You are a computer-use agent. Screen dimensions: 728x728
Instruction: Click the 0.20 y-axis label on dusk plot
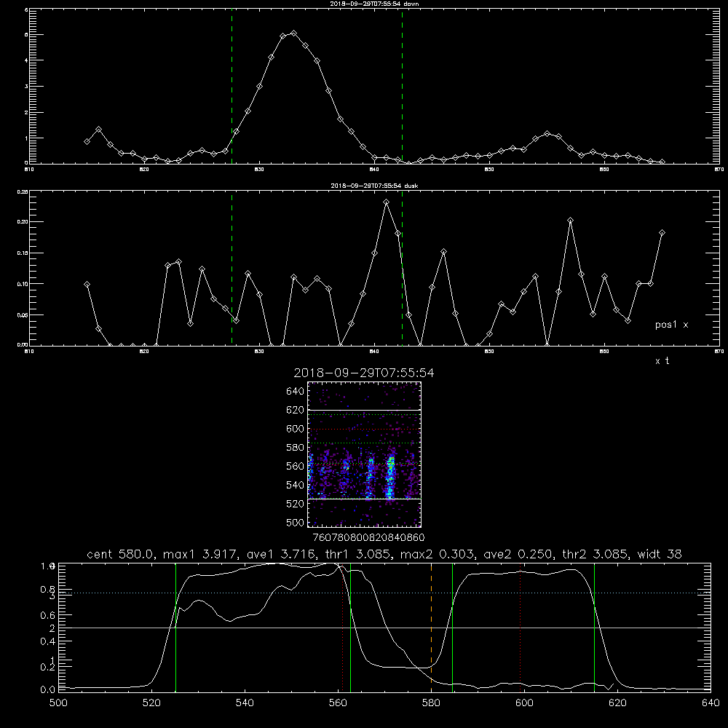click(23, 222)
